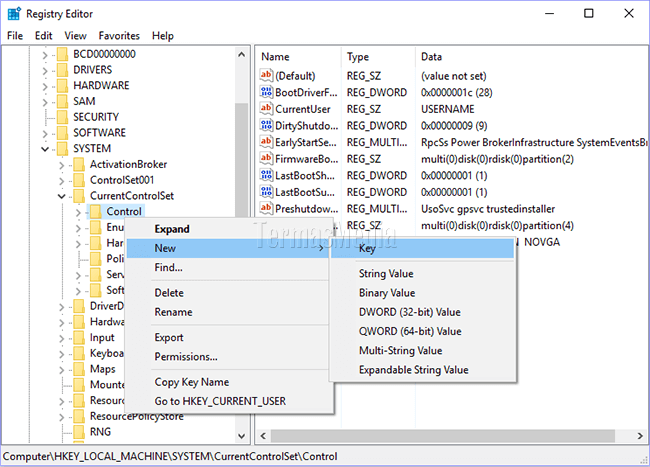Expand the Maps key
650x467 pixels.
tap(61, 370)
